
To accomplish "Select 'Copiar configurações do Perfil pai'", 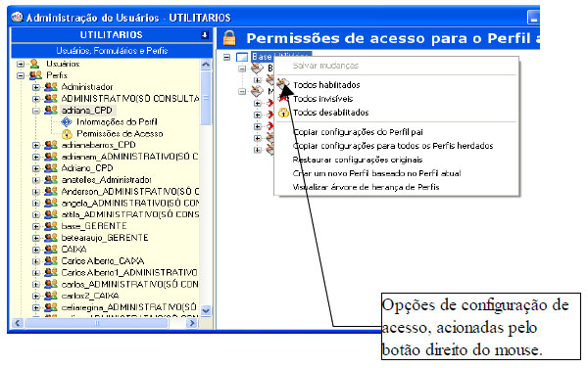I will pos(358,132).
